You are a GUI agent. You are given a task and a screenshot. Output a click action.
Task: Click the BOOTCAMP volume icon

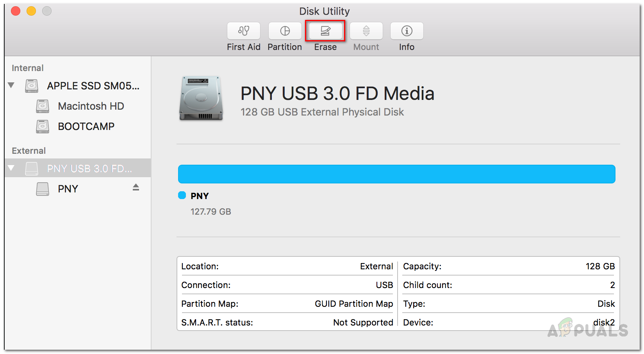pyautogui.click(x=43, y=126)
